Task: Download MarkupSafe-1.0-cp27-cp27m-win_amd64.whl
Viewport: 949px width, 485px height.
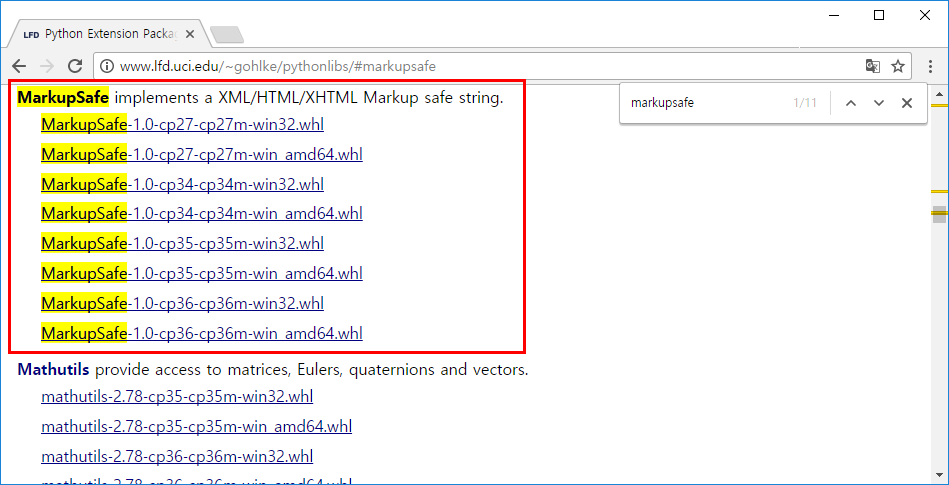Action: [x=202, y=154]
